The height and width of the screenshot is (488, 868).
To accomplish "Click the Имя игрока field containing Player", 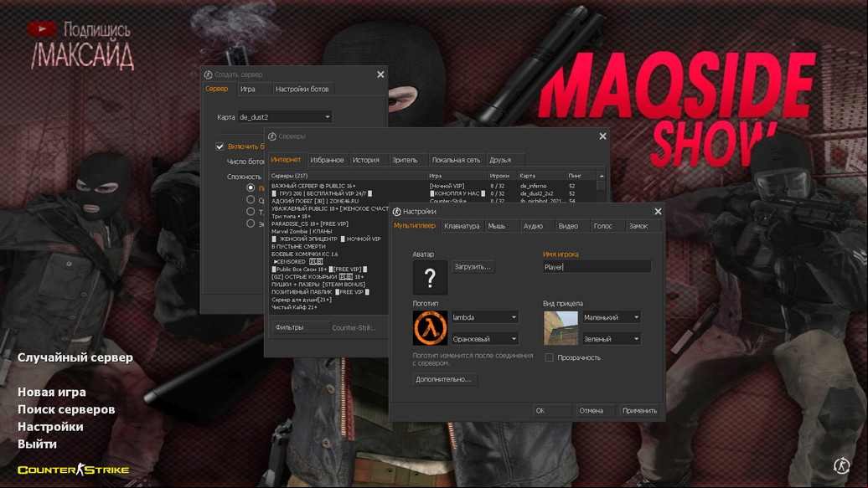I will (x=597, y=267).
